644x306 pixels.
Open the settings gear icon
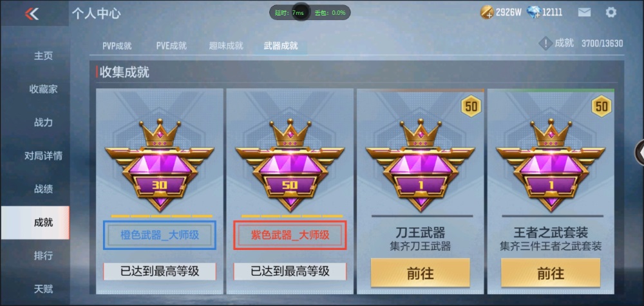click(x=611, y=12)
